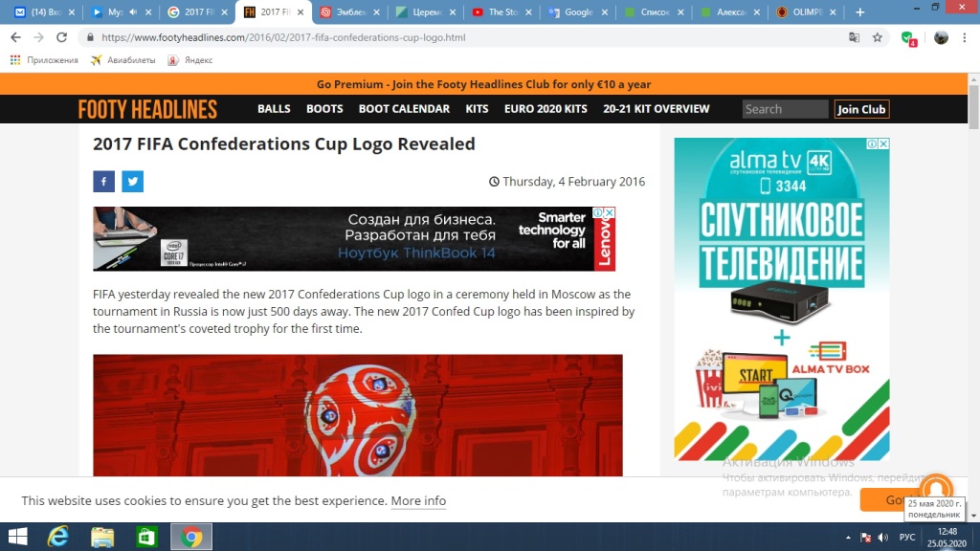Click the Join Club button
This screenshot has height=551, width=980.
pyautogui.click(x=861, y=109)
